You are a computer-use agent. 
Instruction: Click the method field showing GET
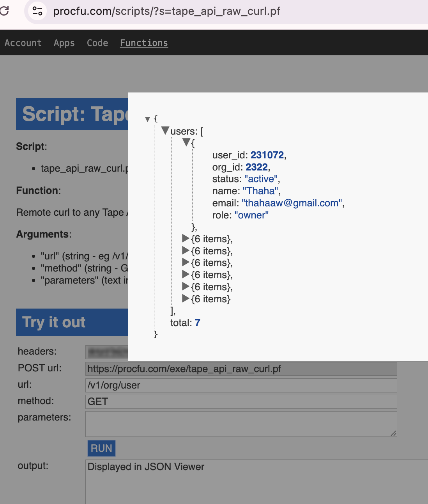click(x=241, y=402)
